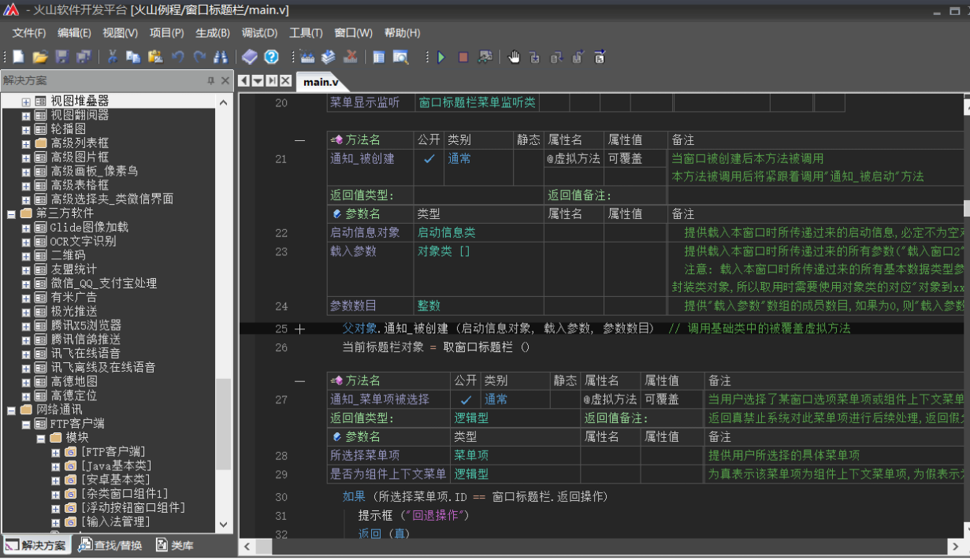Image resolution: width=970 pixels, height=560 pixels.
Task: Click the Stop debugging square icon
Action: point(463,57)
